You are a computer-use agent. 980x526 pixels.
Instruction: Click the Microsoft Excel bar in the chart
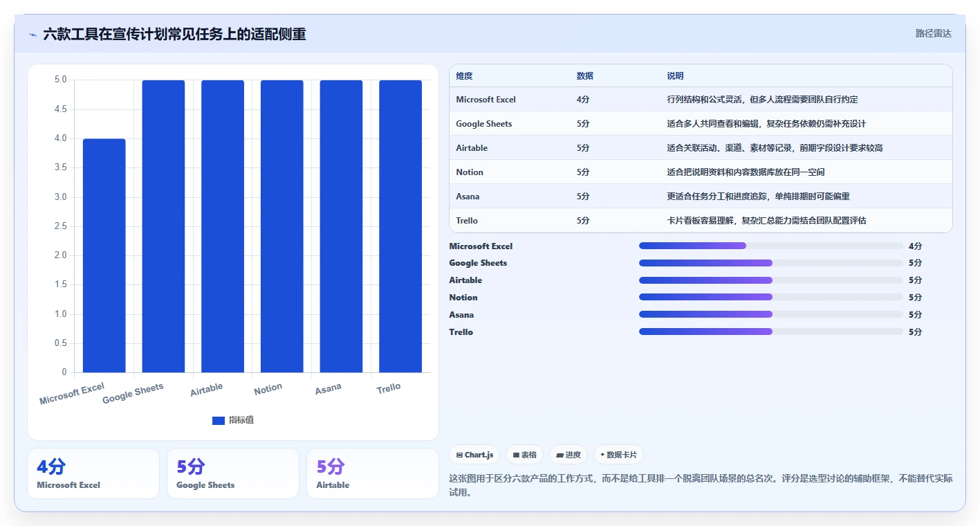click(x=104, y=255)
